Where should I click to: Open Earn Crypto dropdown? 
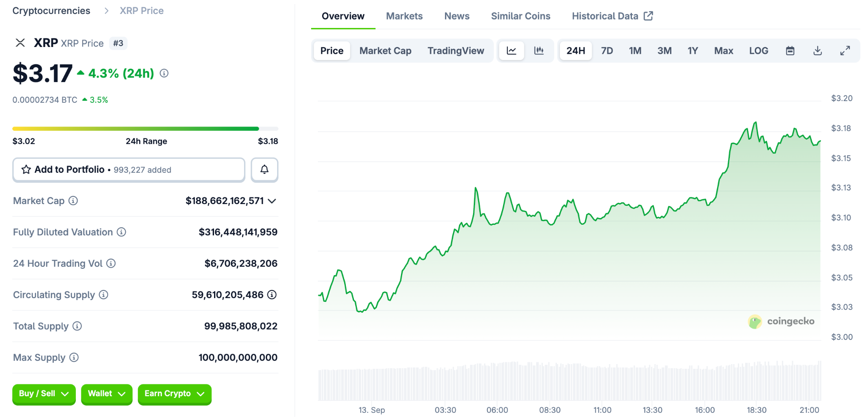coord(175,394)
